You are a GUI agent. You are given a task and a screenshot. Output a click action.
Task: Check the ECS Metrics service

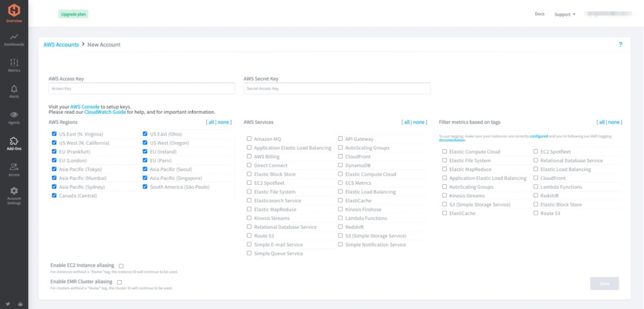click(x=340, y=183)
